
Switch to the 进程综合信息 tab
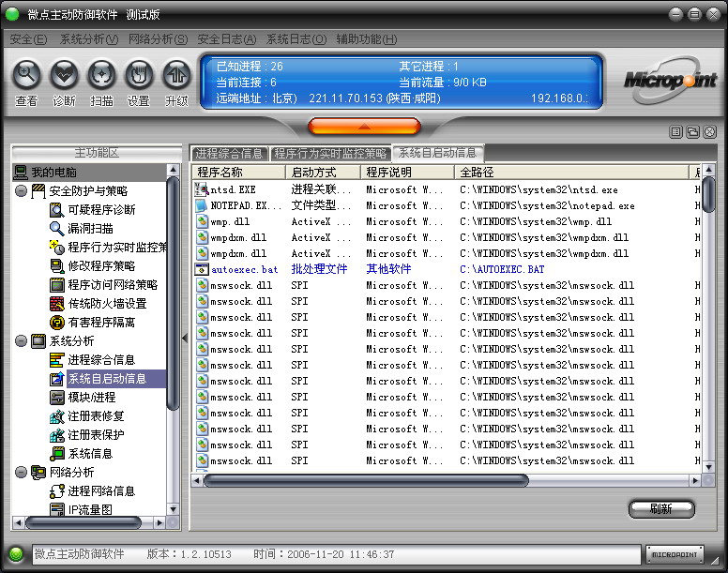pos(229,153)
